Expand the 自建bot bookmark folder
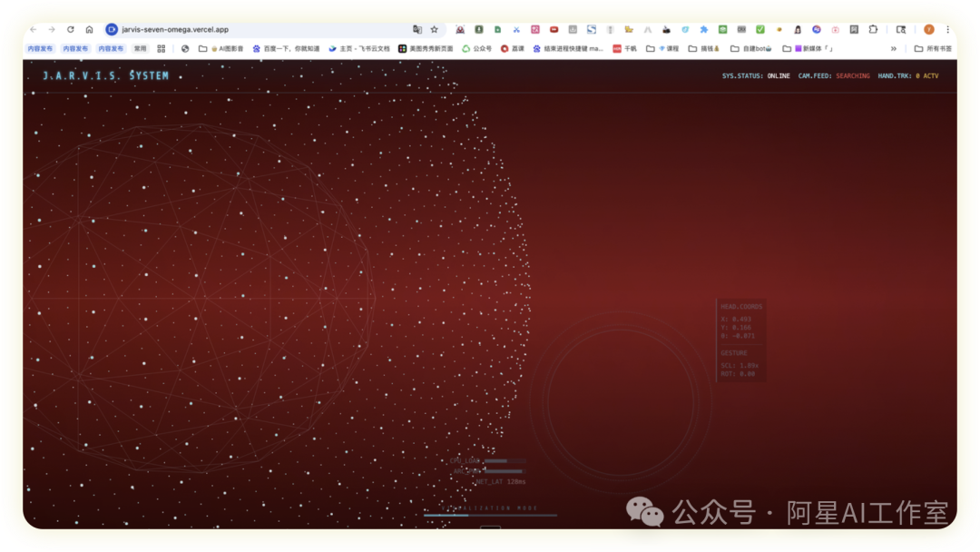Screen dimensions: 980x552 click(x=751, y=49)
